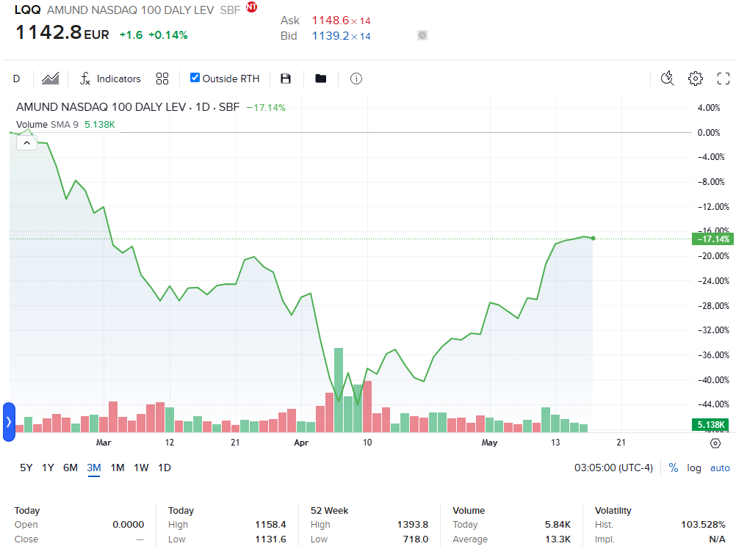Screen dimensions: 736x560
Task: Click the 5.138K volume axis label
Action: coord(710,425)
